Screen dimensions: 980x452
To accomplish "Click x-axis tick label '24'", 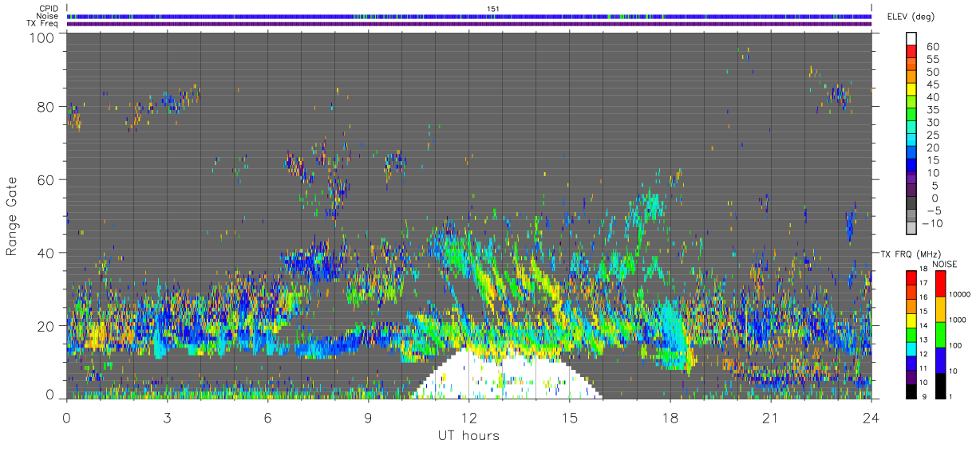I will [x=871, y=418].
